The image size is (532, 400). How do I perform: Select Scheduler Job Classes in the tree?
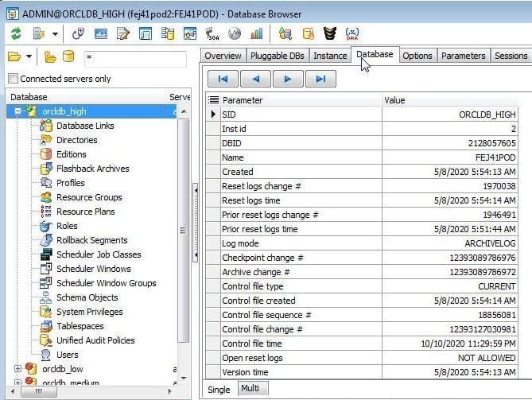tap(99, 254)
